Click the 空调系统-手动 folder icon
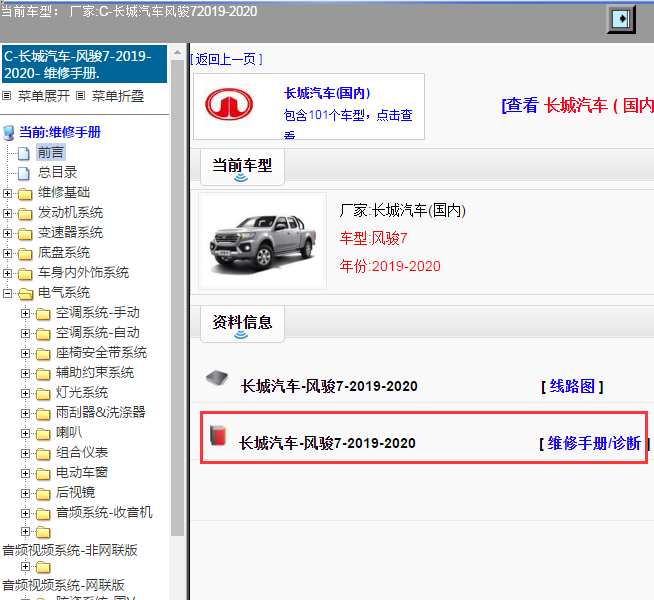Screen dimensions: 654x600 (43, 314)
